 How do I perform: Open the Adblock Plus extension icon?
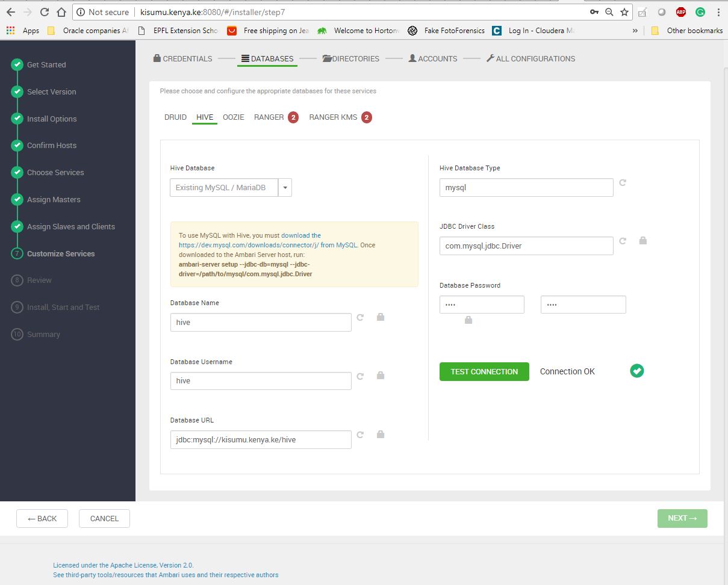[680, 11]
